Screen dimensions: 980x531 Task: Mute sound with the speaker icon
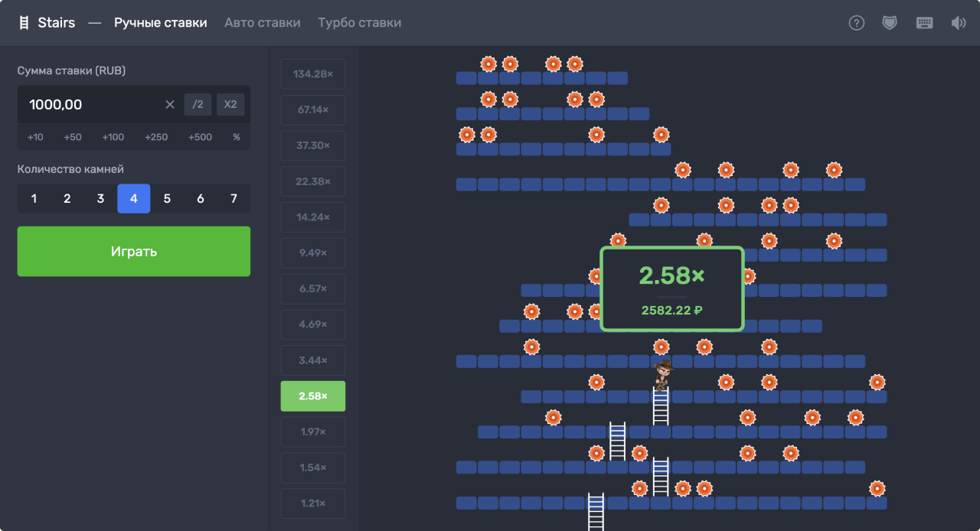click(x=958, y=23)
